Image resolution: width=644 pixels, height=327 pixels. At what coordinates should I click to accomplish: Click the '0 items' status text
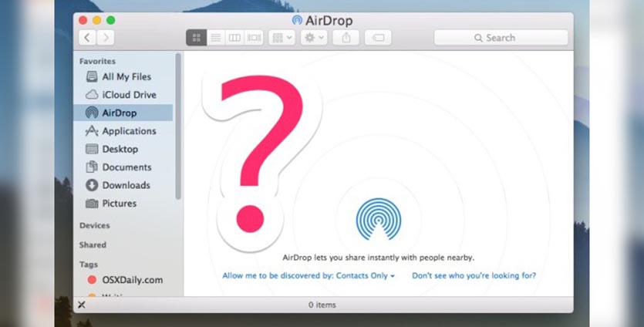(322, 305)
